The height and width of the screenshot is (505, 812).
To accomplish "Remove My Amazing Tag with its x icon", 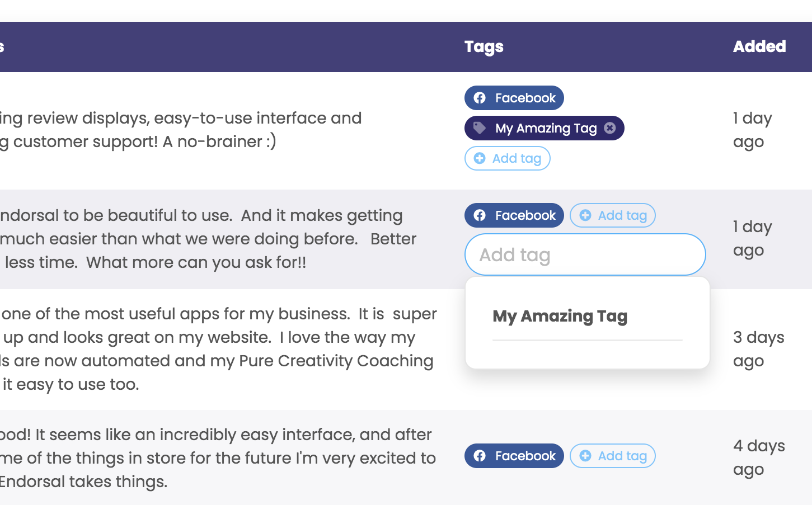I will point(610,128).
